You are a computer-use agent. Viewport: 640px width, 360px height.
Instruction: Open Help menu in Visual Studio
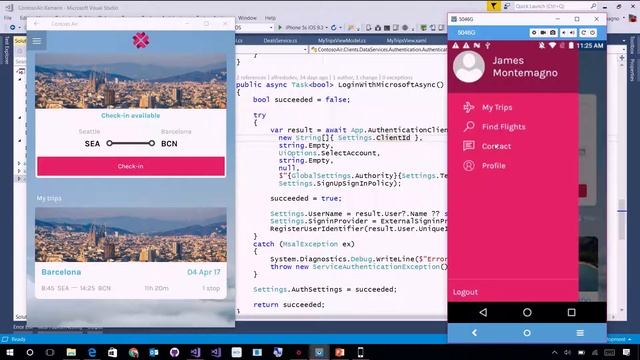click(x=270, y=18)
